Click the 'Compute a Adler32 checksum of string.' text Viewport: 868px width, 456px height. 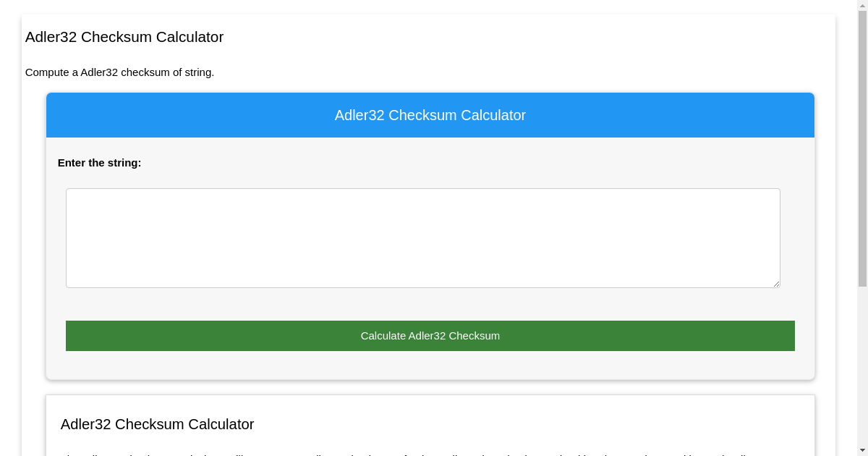[x=120, y=72]
